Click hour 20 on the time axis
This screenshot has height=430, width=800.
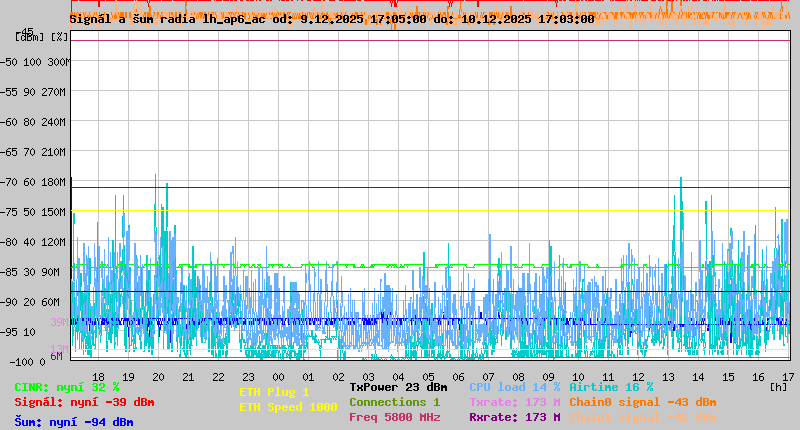[159, 376]
